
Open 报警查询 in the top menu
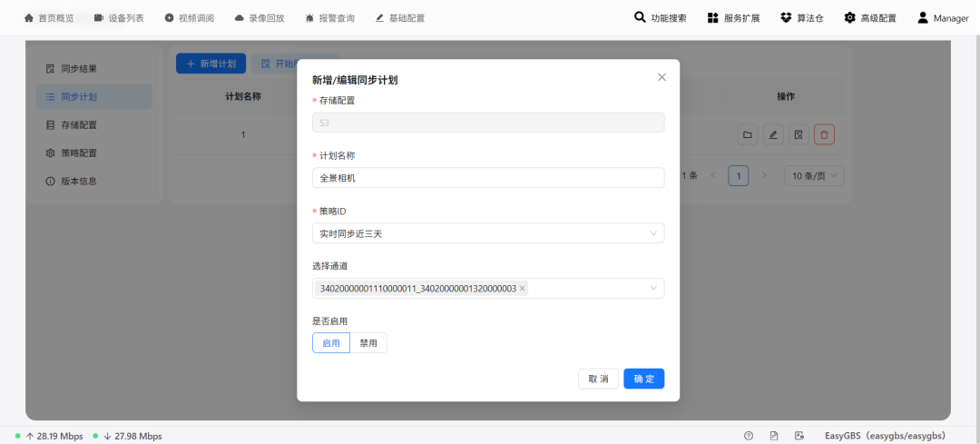click(x=337, y=18)
